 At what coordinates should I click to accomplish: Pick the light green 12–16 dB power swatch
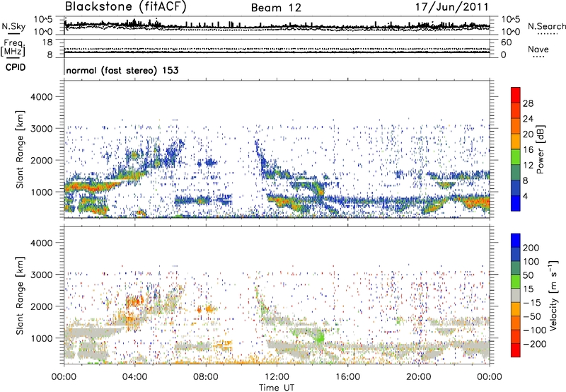516,156
